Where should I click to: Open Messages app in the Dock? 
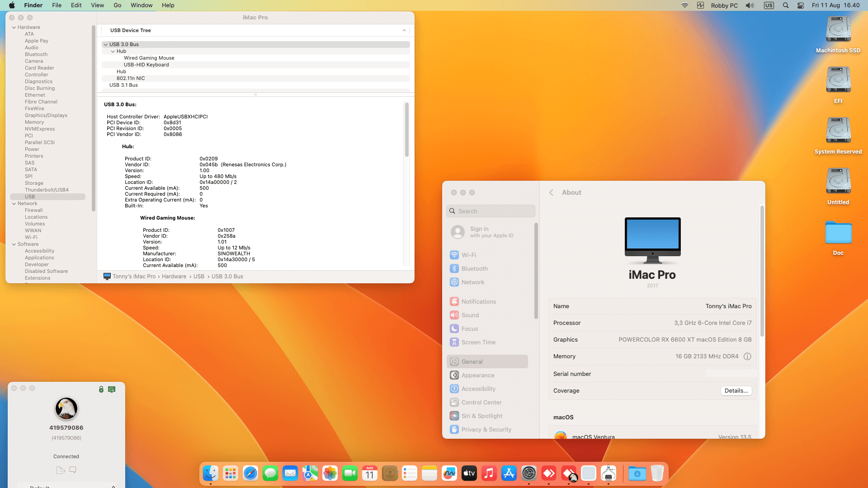click(270, 473)
